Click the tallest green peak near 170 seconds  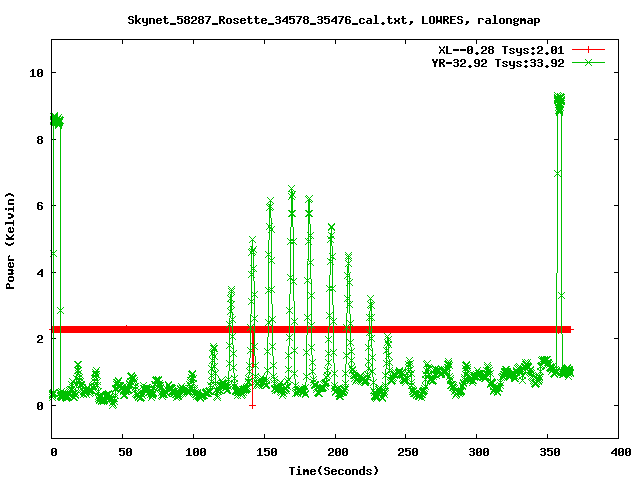pyautogui.click(x=291, y=189)
